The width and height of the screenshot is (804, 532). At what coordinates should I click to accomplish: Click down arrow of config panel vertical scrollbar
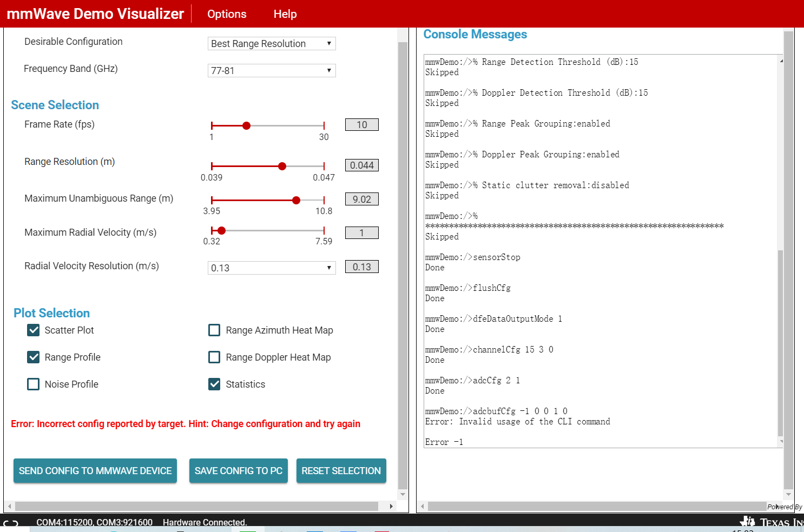(403, 494)
